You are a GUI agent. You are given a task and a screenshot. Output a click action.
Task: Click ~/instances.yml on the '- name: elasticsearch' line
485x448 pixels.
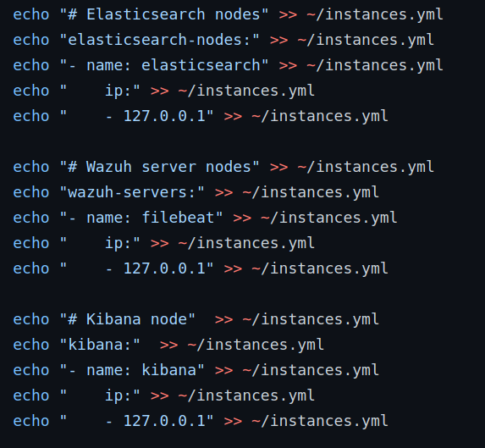[375, 65]
